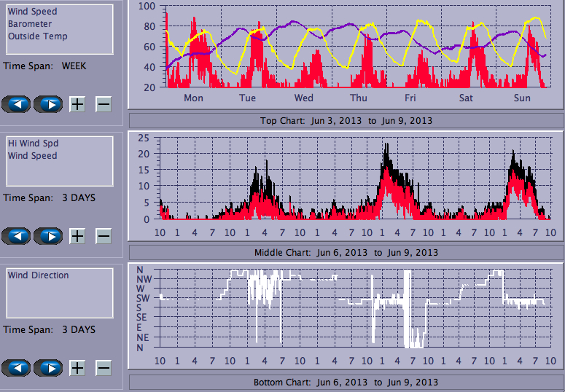
Task: Select Hi Wind Spd in middle list
Action: point(31,144)
